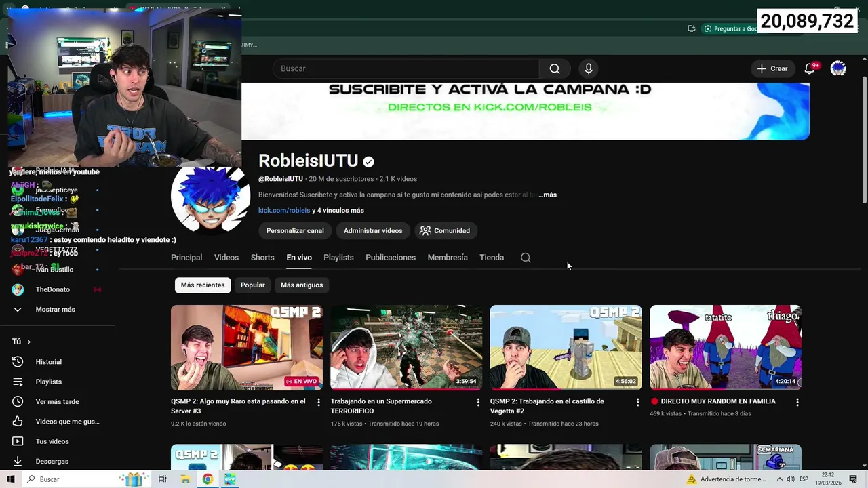Open the notifications bell
This screenshot has width=868, height=488.
click(x=810, y=68)
